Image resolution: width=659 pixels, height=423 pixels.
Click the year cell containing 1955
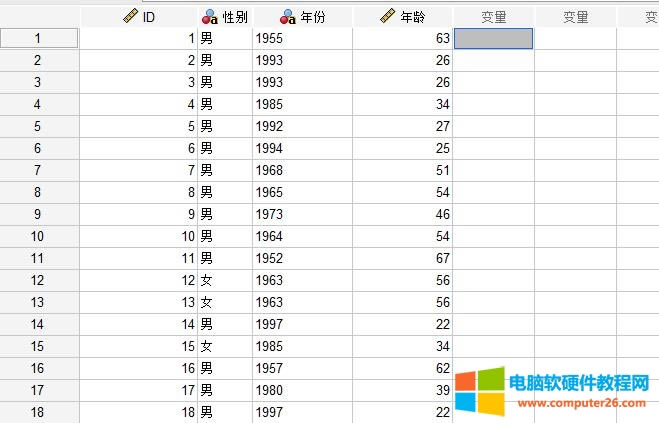coord(303,38)
